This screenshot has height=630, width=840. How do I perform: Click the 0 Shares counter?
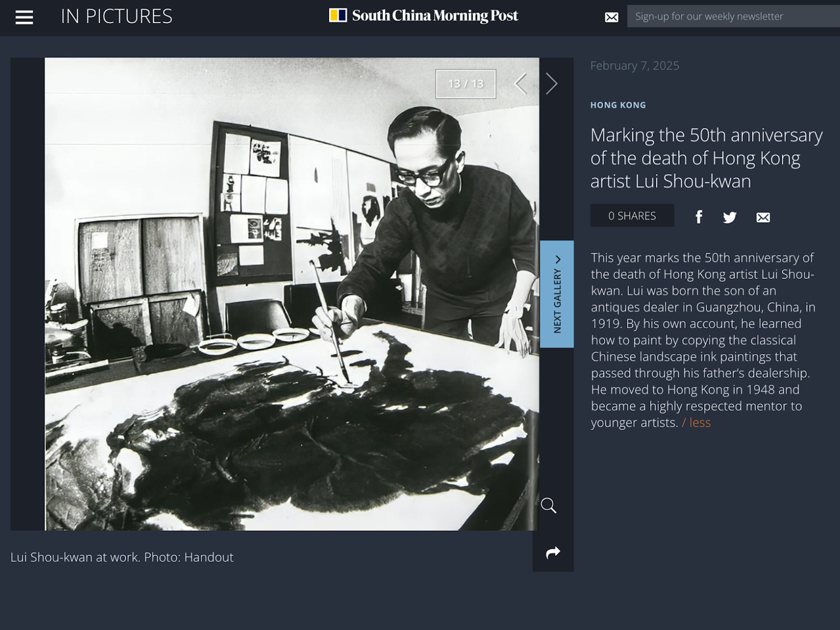tap(632, 216)
